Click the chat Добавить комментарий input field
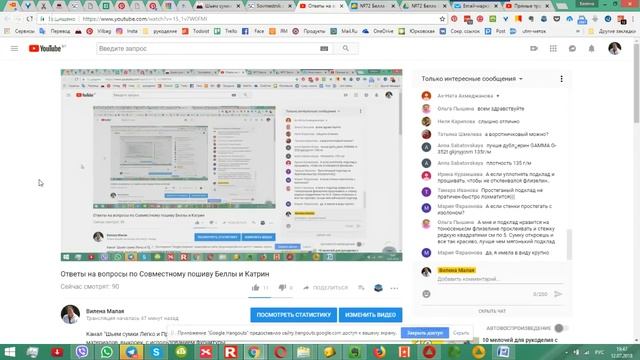The width and height of the screenshot is (640, 360). coord(500,279)
